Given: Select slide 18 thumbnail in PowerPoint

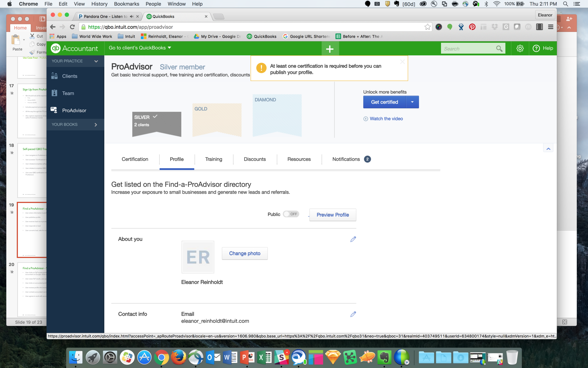Looking at the screenshot, I should click(x=32, y=170).
